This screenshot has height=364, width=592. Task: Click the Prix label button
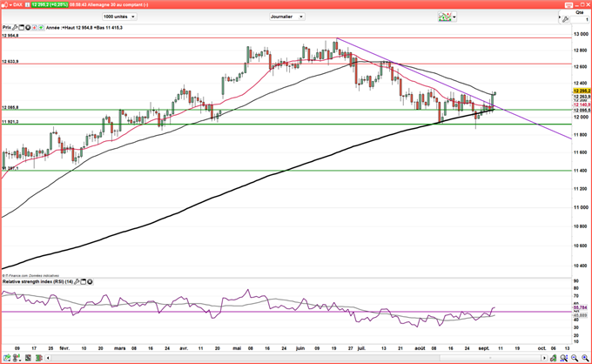pos(7,28)
